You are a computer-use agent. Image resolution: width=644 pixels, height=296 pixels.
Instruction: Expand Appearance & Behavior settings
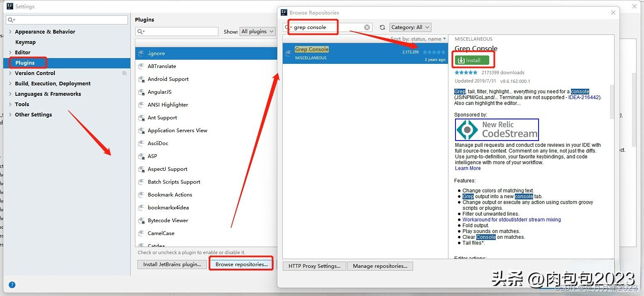point(10,32)
